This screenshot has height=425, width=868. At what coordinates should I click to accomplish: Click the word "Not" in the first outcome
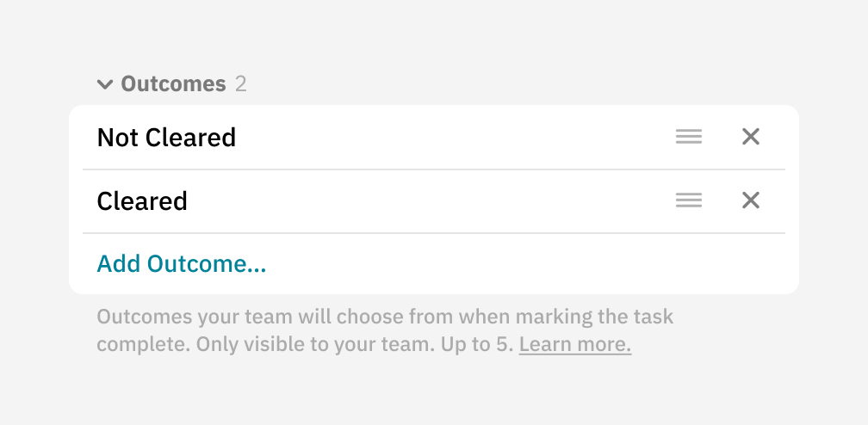point(117,138)
